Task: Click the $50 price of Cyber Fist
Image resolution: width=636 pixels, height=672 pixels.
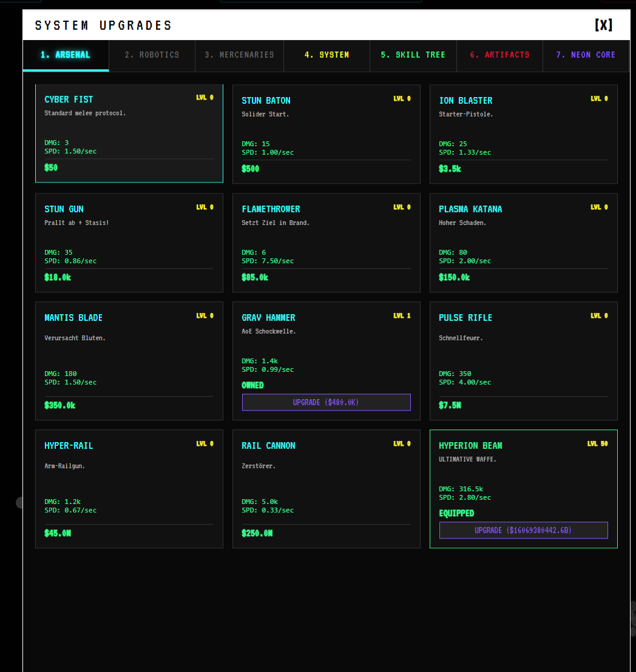Action: point(51,167)
